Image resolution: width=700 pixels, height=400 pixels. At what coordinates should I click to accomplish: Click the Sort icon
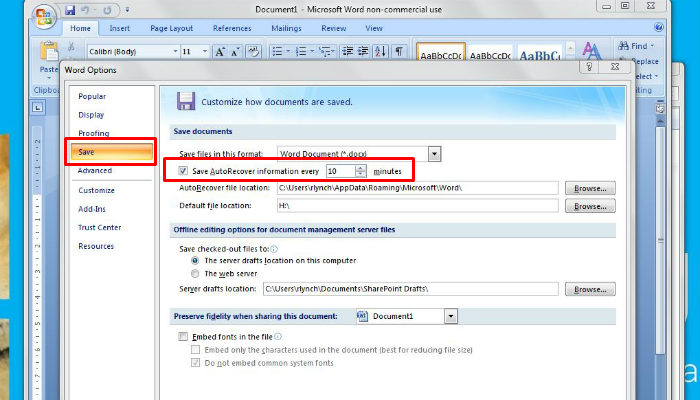click(x=380, y=51)
